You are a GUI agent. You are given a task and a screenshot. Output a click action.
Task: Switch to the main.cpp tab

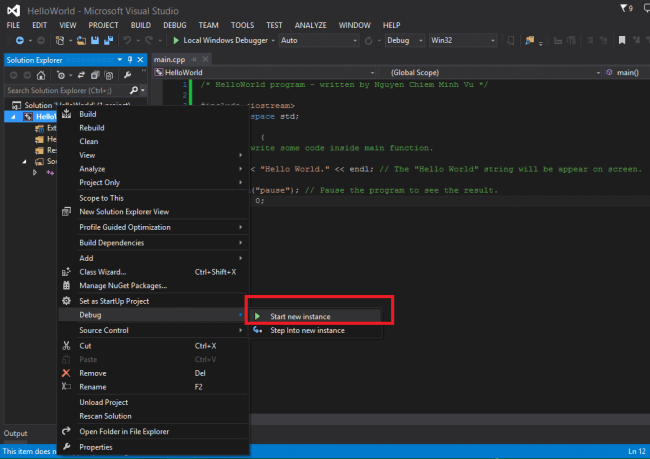(169, 59)
